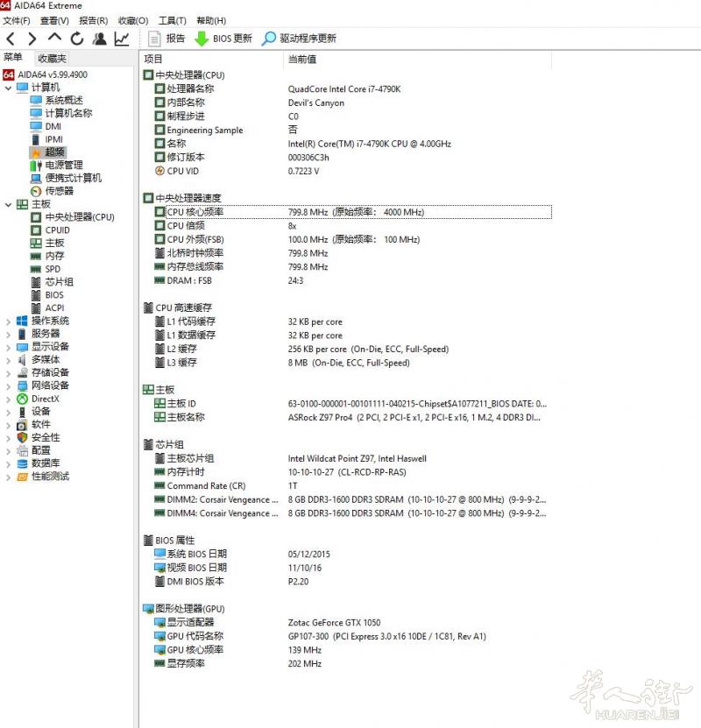Select 存储设备 in the tree
The width and height of the screenshot is (701, 728).
pyautogui.click(x=43, y=373)
